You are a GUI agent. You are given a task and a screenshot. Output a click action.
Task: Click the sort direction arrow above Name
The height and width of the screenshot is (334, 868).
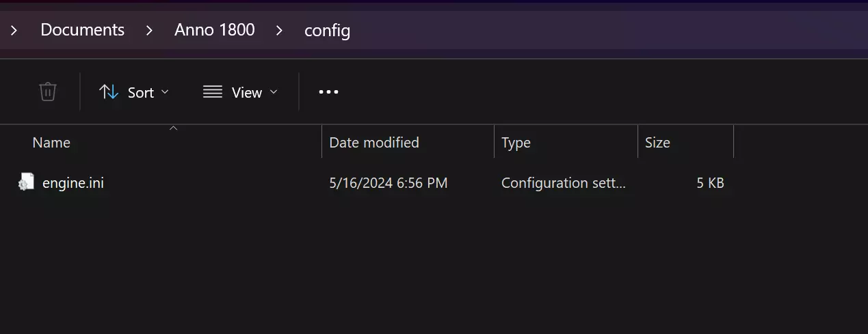point(174,128)
